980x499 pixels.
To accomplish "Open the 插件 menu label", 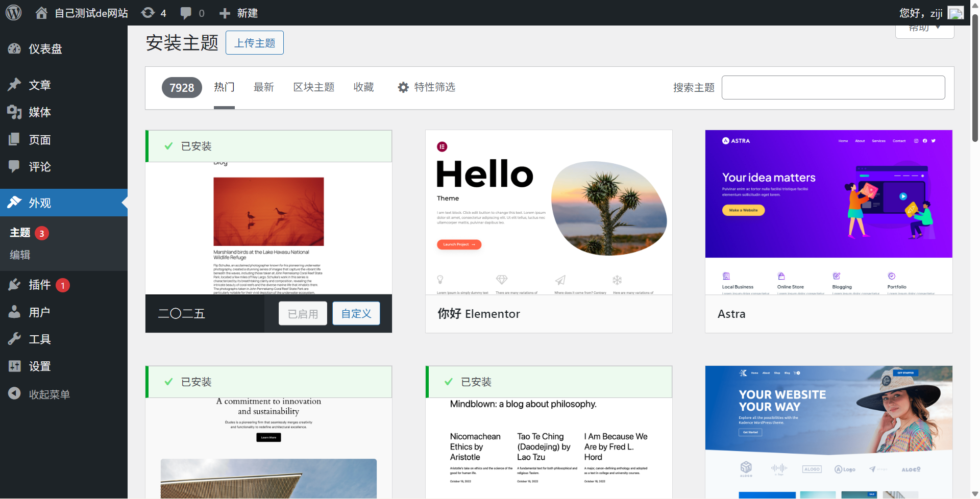I will [x=40, y=285].
